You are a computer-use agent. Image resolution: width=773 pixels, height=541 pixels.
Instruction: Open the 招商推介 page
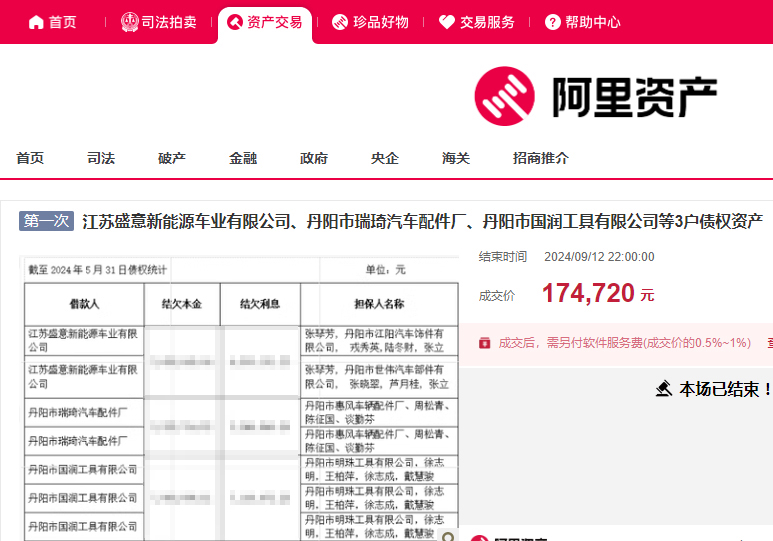pyautogui.click(x=541, y=158)
